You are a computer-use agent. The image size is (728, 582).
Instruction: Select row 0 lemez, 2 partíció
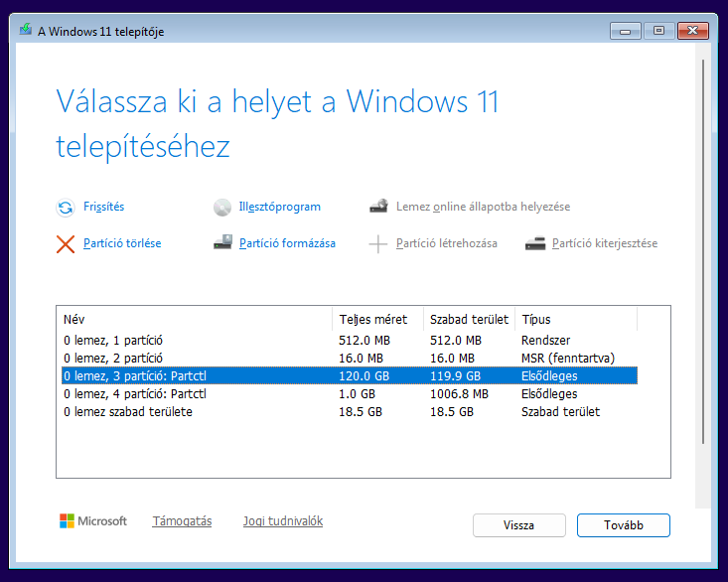(350, 359)
